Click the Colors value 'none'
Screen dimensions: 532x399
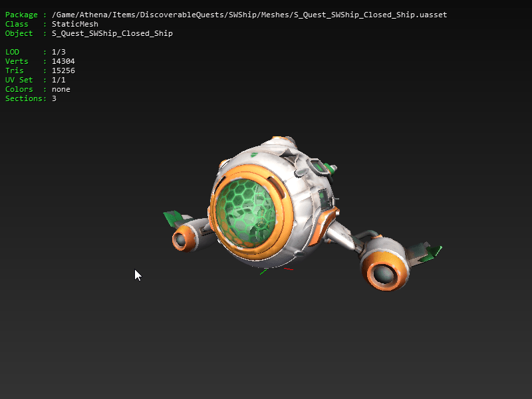click(x=61, y=89)
